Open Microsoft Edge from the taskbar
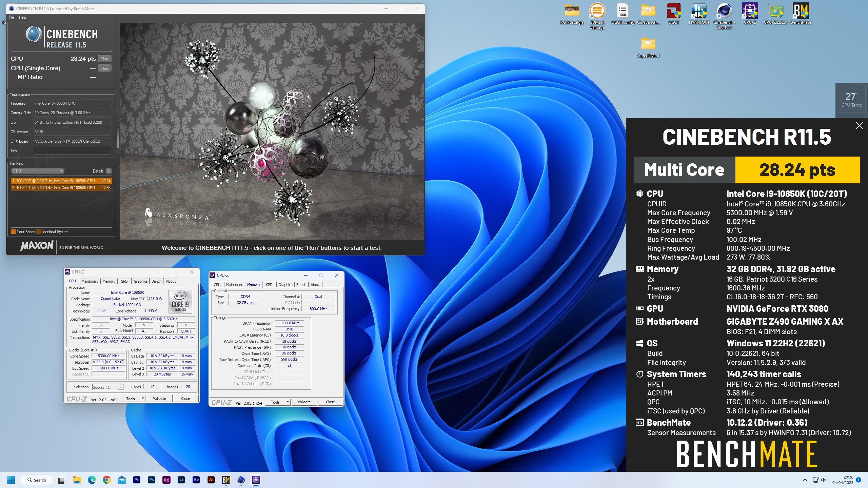The height and width of the screenshot is (488, 868). (x=92, y=480)
